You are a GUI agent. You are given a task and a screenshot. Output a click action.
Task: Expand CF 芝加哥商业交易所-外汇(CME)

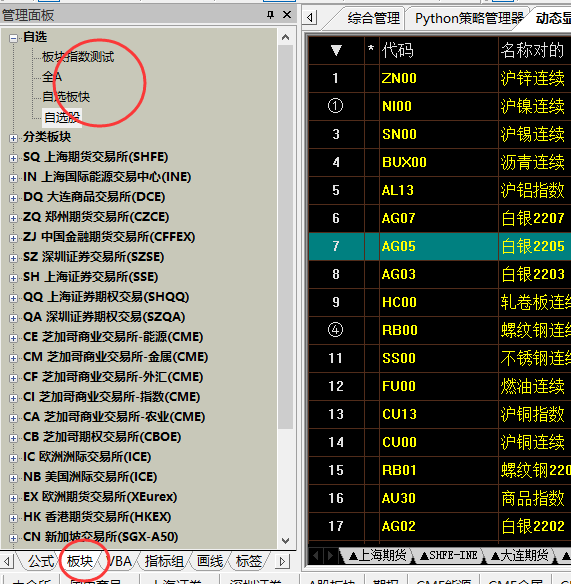13,378
